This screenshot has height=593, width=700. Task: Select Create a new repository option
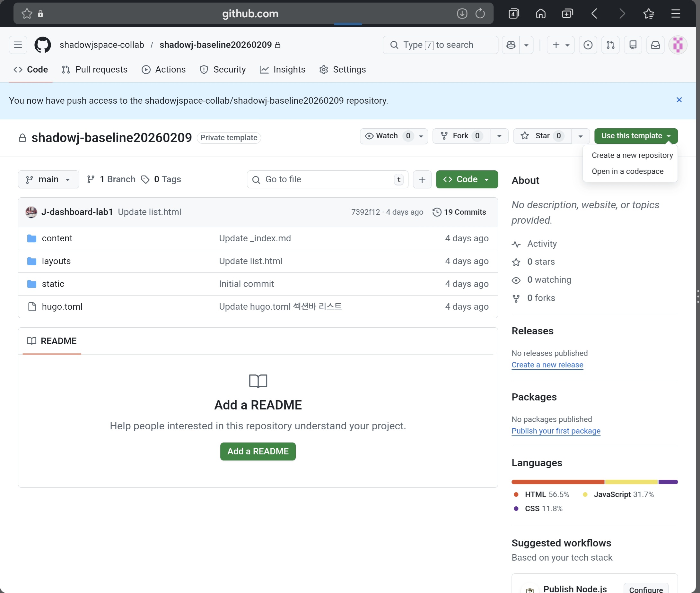pos(632,155)
